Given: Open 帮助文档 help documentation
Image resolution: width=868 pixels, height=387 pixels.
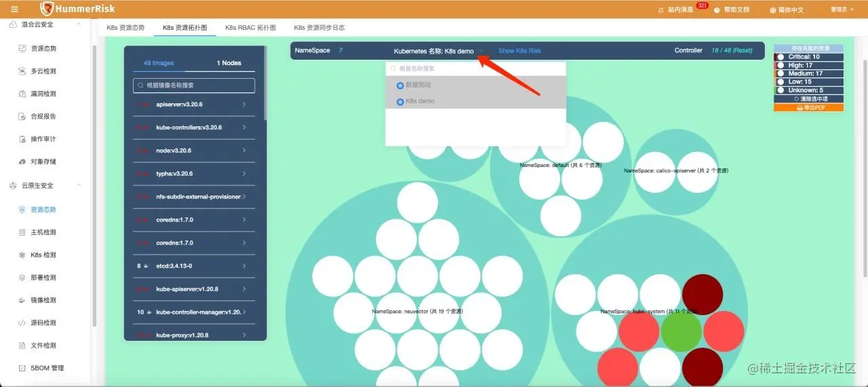Looking at the screenshot, I should (732, 10).
